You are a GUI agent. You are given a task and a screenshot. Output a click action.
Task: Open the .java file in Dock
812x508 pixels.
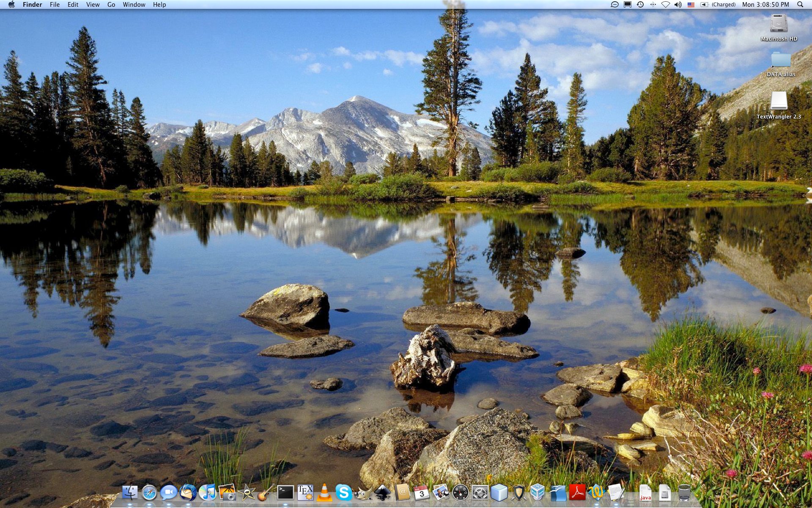pyautogui.click(x=645, y=493)
